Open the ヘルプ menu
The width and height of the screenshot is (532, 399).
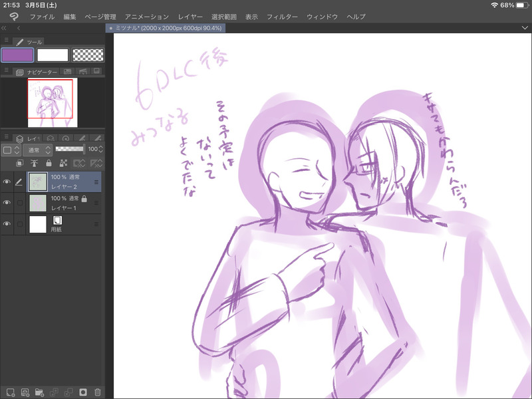point(356,17)
